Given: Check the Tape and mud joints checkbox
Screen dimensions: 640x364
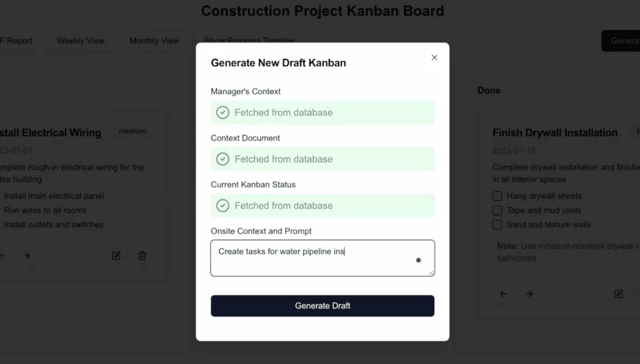Looking at the screenshot, I should pos(497,210).
